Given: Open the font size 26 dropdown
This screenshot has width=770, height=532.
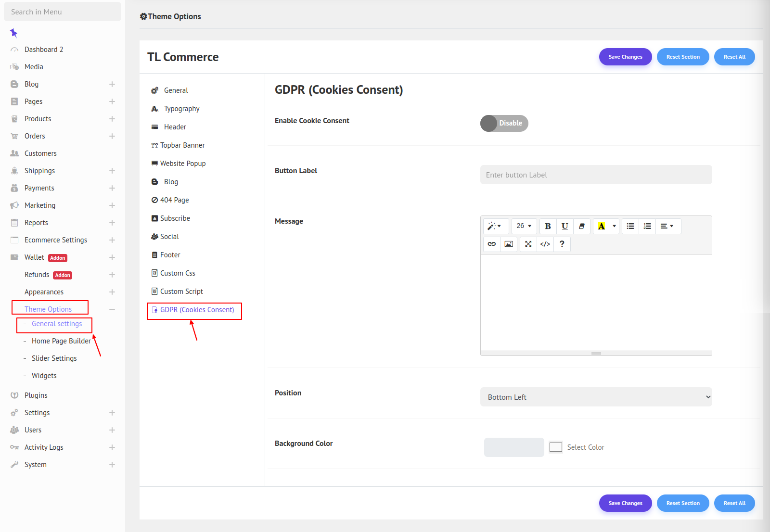Looking at the screenshot, I should (524, 226).
